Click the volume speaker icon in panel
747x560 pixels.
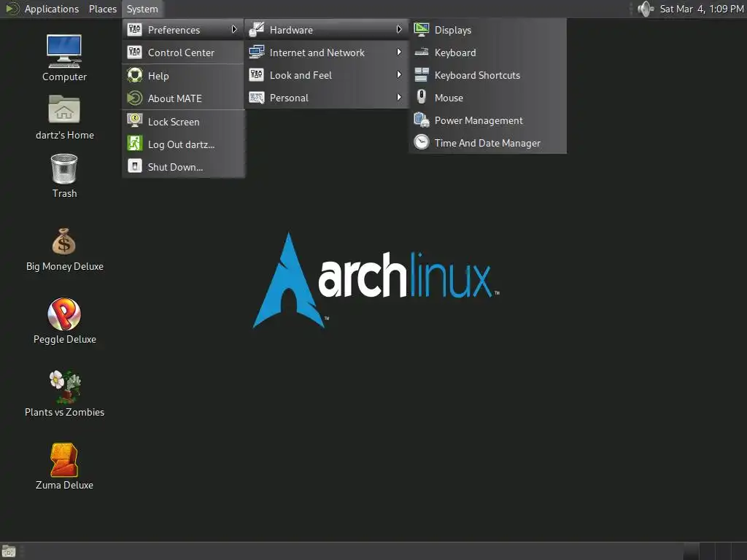[x=645, y=9]
